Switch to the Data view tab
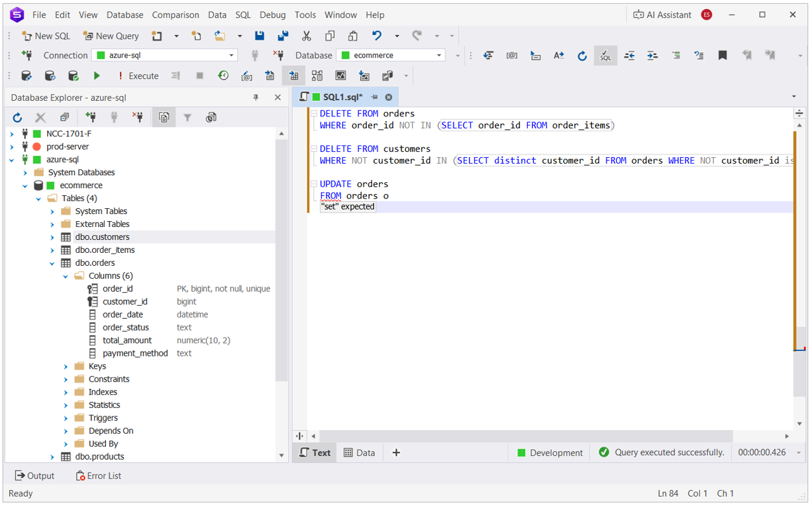Image resolution: width=812 pixels, height=505 pixels. coord(359,453)
